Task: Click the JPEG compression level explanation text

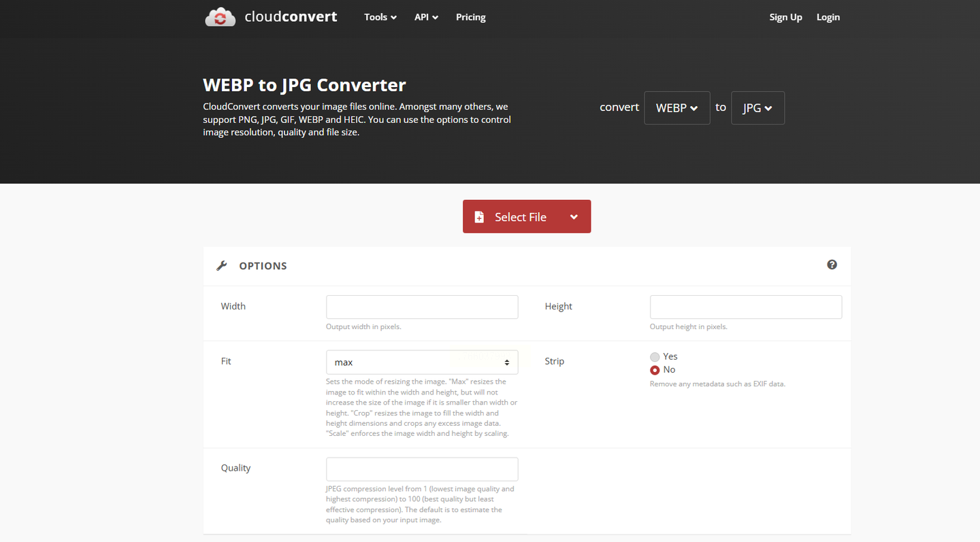Action: (420, 505)
